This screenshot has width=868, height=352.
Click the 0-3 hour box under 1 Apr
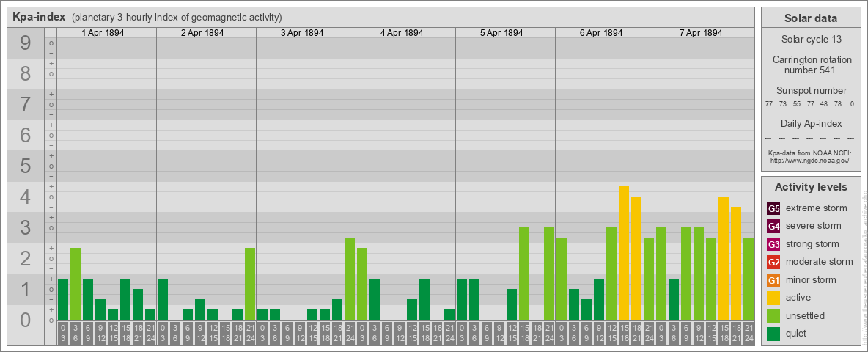coord(63,334)
